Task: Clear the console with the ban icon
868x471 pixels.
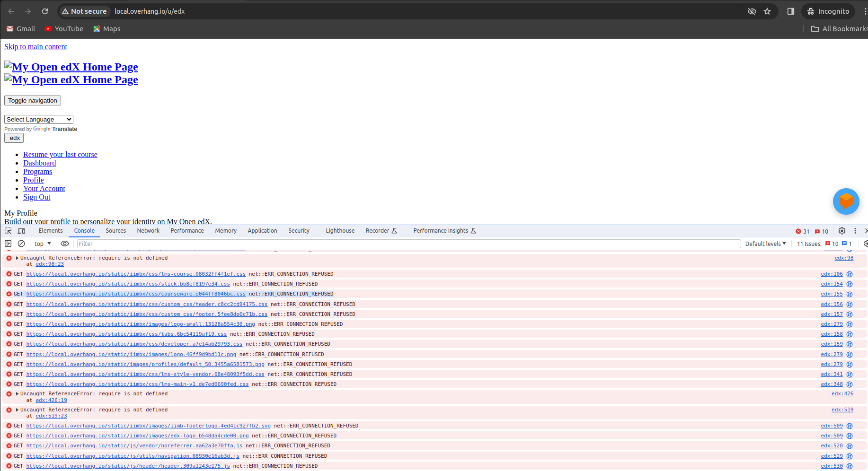Action: (21, 244)
